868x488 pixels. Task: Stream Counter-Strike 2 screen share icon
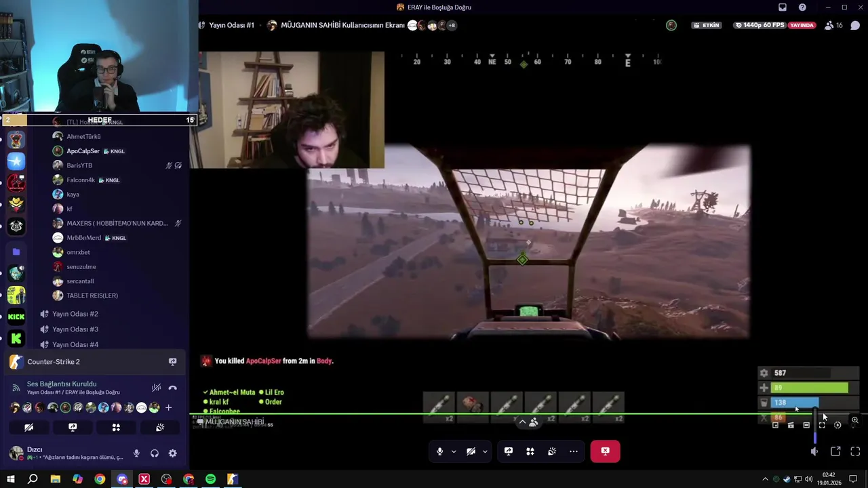tap(173, 362)
